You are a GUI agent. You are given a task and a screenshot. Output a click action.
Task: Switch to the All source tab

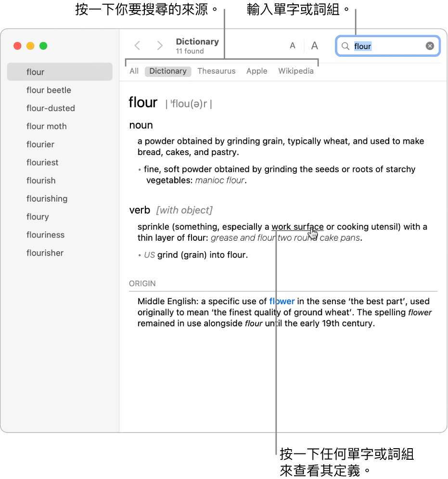[134, 71]
